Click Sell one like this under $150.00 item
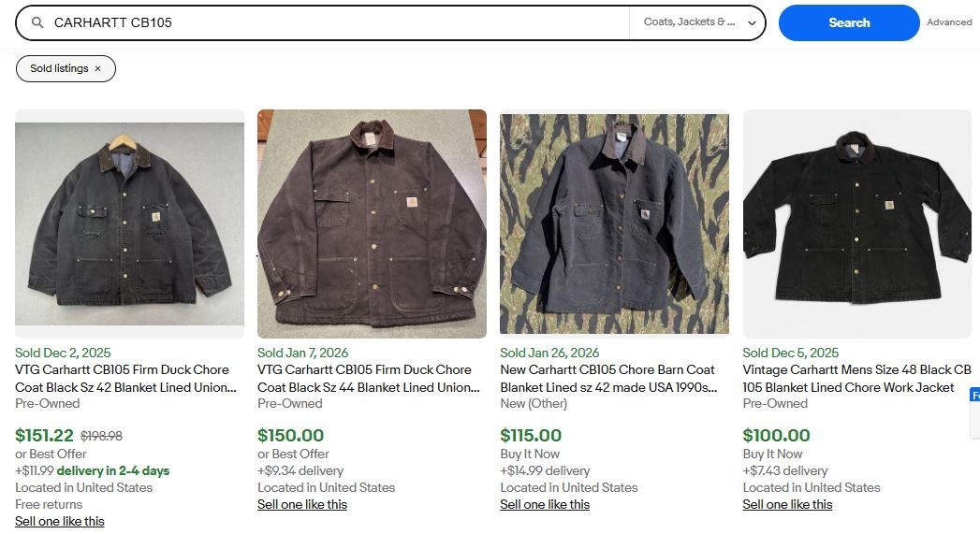The image size is (980, 534). point(302,504)
